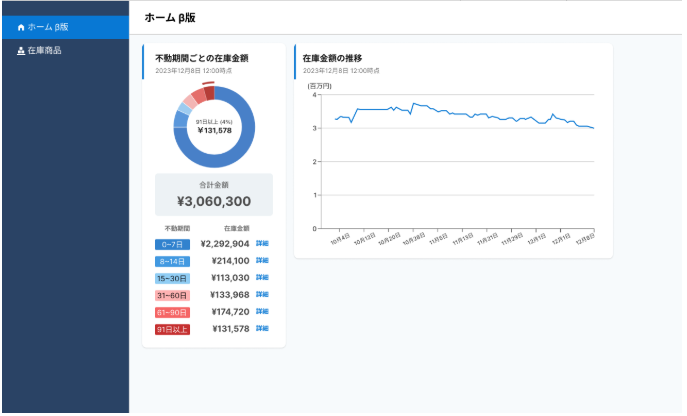Open 詳細 link for the 0~7日 row

(x=262, y=243)
